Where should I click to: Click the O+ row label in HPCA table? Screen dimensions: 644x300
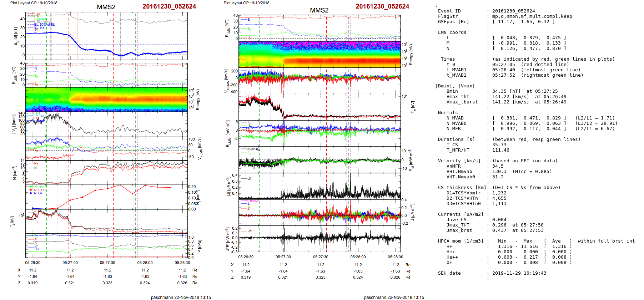coord(449,263)
